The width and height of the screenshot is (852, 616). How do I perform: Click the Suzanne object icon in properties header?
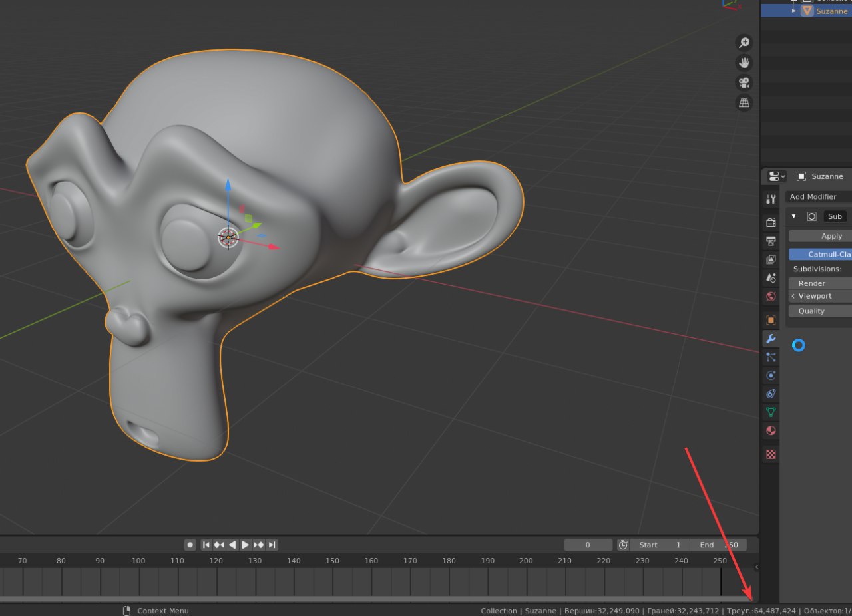[x=801, y=176]
